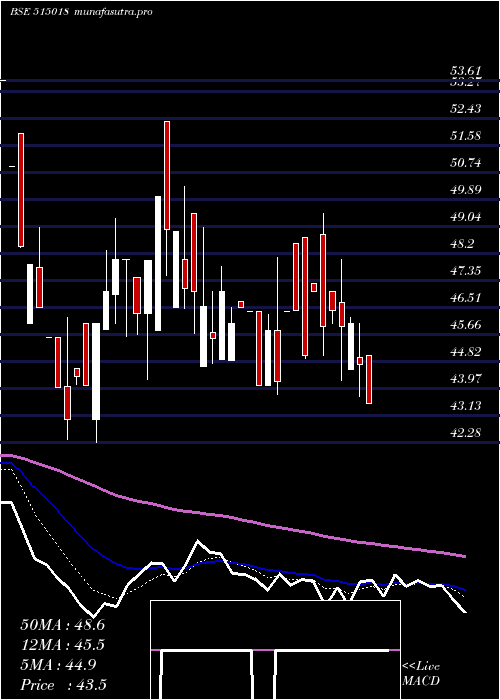Click the last red candlestick near 43.5
Image resolution: width=500 pixels, height=700 pixels.
(369, 379)
